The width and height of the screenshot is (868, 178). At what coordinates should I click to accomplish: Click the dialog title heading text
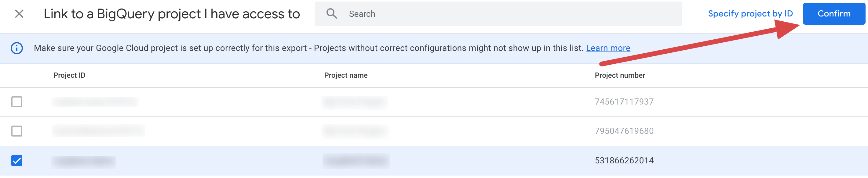point(172,14)
